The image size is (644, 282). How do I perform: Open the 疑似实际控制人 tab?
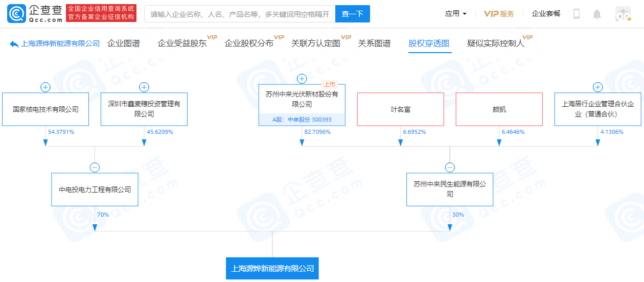tap(495, 43)
